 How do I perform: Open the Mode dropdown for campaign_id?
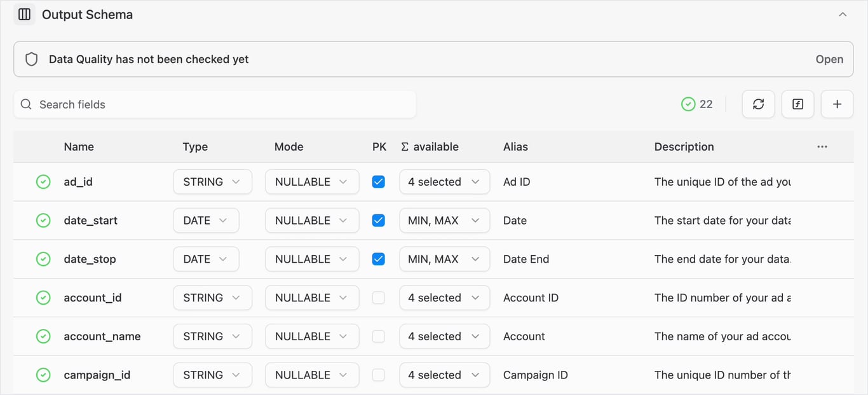[x=312, y=375]
